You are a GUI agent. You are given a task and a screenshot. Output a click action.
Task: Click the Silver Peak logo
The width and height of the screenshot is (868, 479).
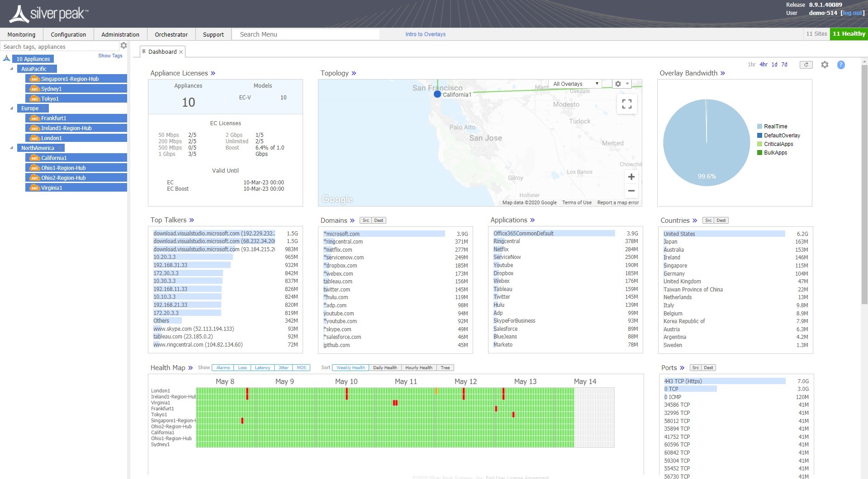click(x=49, y=14)
